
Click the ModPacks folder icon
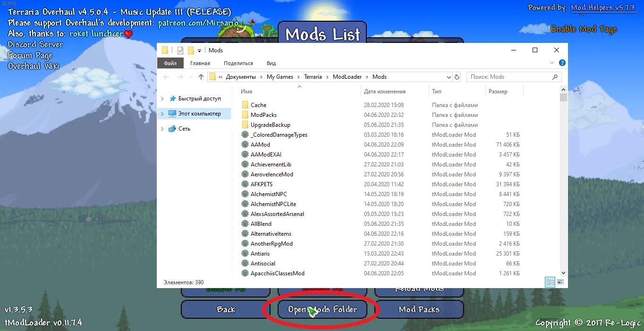(x=245, y=115)
